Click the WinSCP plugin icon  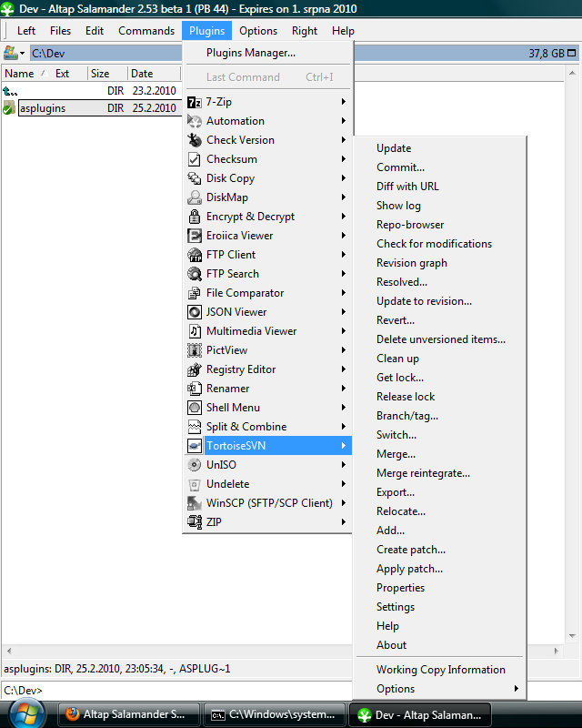(194, 503)
